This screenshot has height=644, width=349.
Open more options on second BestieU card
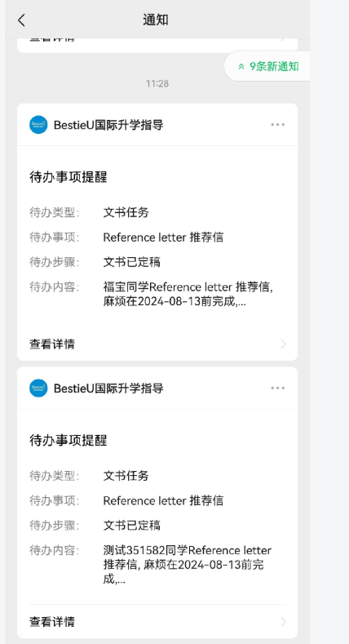pos(277,389)
